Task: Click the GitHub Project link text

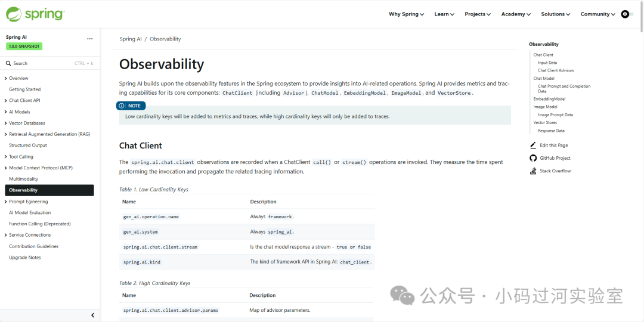Action: [x=555, y=158]
